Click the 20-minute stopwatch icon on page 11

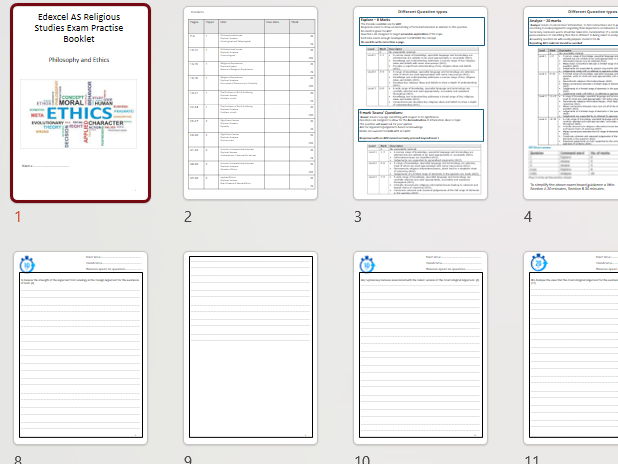tap(539, 263)
